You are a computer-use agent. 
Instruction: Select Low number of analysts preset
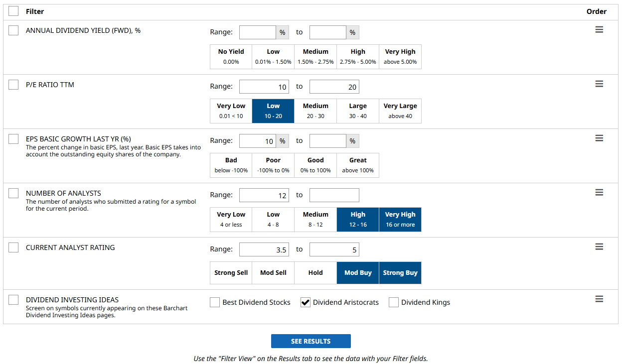pos(273,219)
